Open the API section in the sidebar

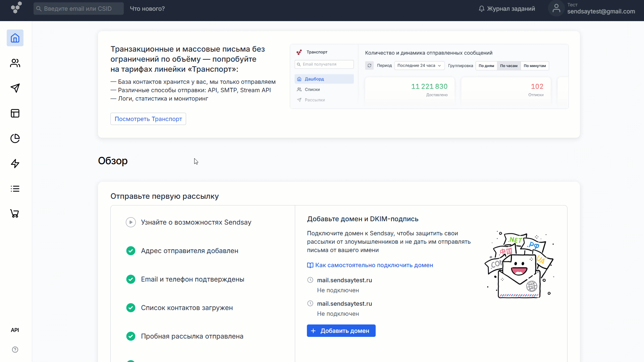15,330
